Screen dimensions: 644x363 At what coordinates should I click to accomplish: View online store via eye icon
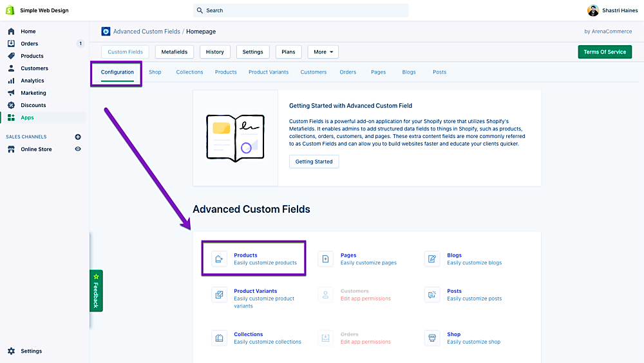pyautogui.click(x=78, y=149)
